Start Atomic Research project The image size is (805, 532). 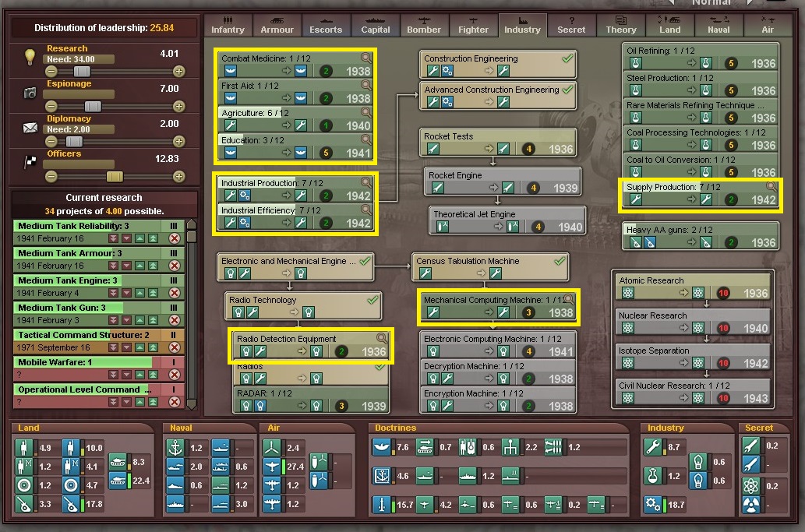[693, 287]
